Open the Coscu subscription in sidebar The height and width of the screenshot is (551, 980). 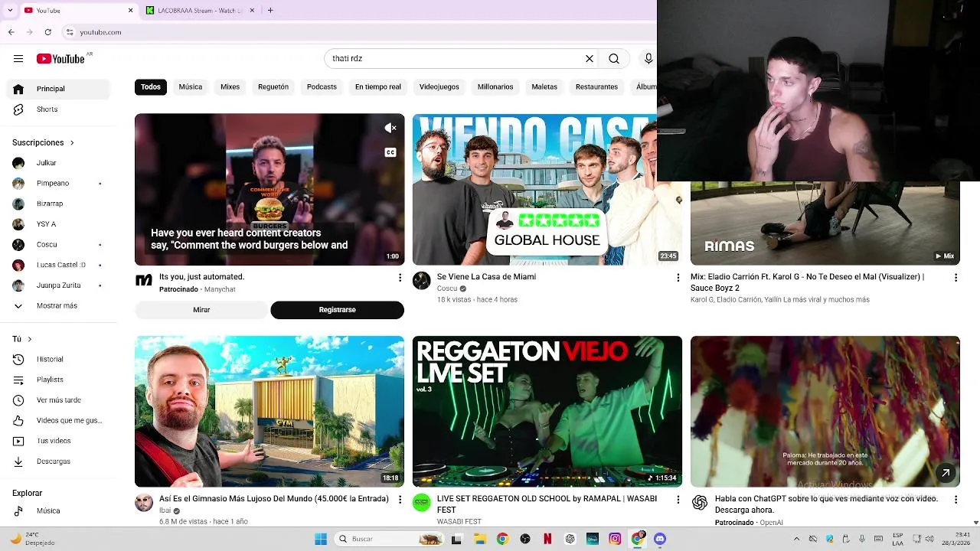click(60, 245)
